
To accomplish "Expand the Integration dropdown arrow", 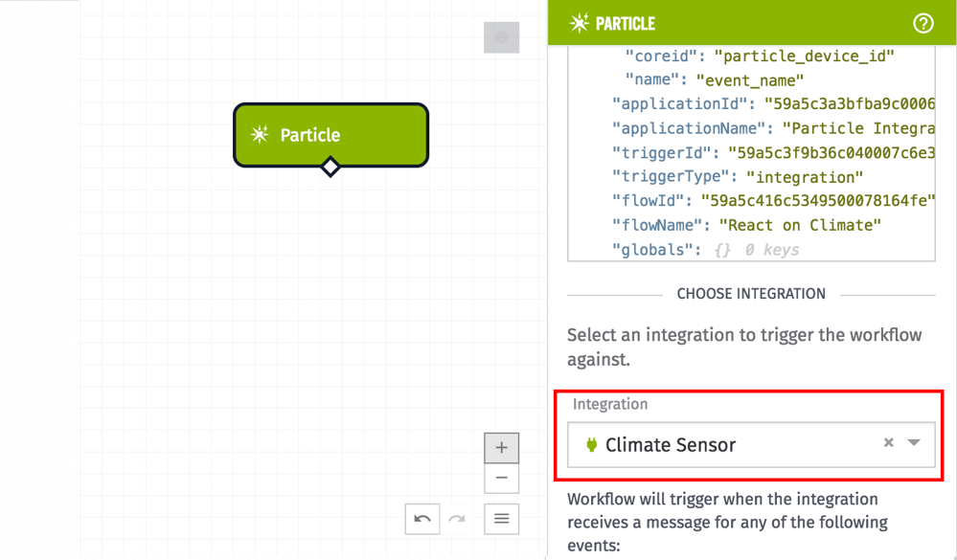I will coord(914,442).
